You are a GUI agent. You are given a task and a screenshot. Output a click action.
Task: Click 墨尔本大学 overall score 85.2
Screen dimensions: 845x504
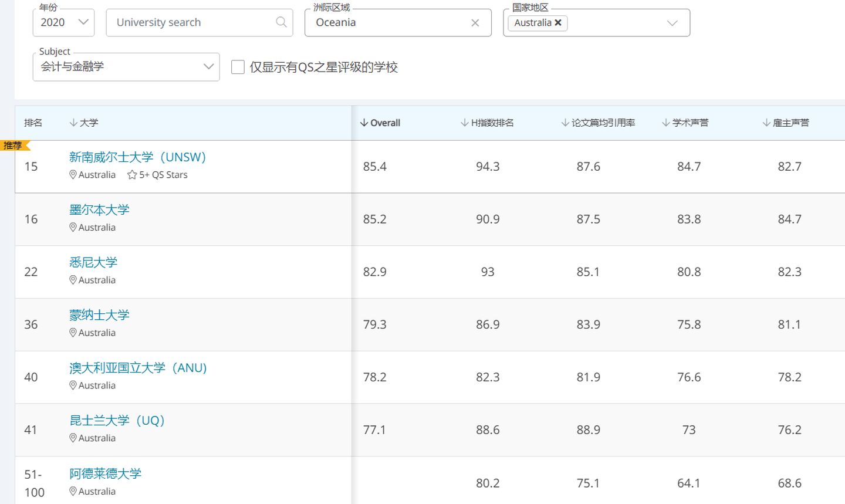click(x=374, y=219)
